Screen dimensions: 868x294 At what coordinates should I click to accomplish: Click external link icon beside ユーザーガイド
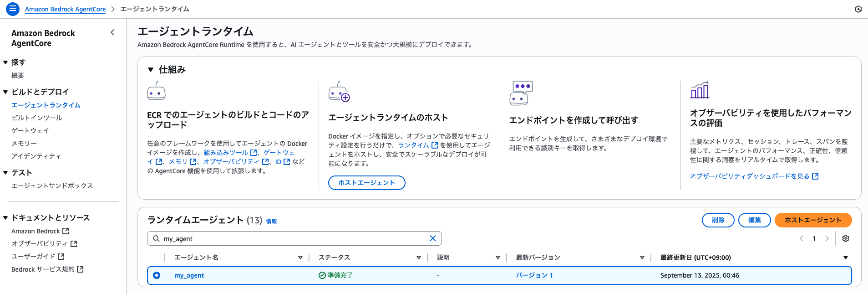[61, 257]
